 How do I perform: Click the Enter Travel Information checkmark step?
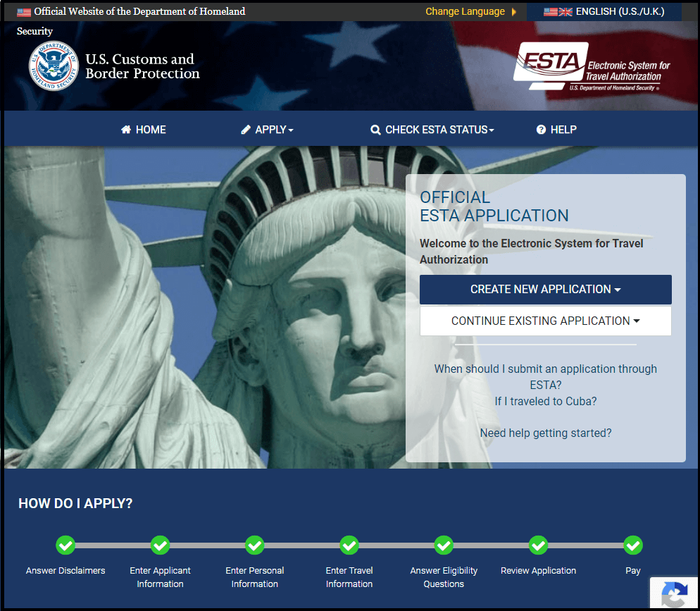click(x=349, y=545)
